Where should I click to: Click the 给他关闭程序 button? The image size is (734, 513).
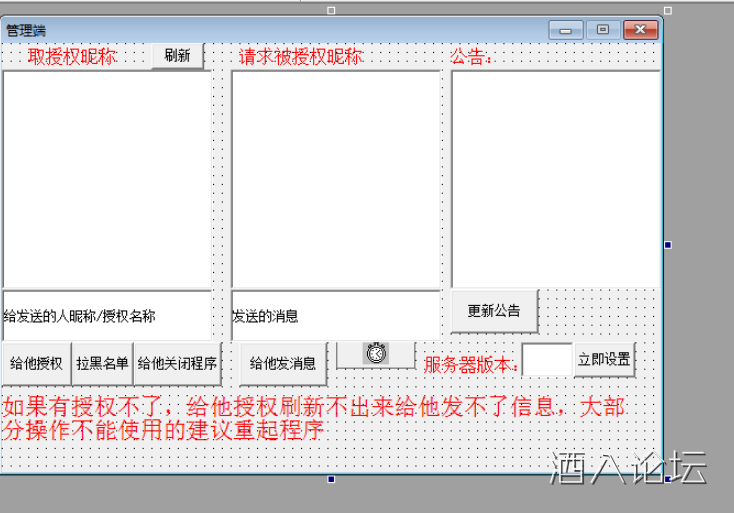click(177, 364)
